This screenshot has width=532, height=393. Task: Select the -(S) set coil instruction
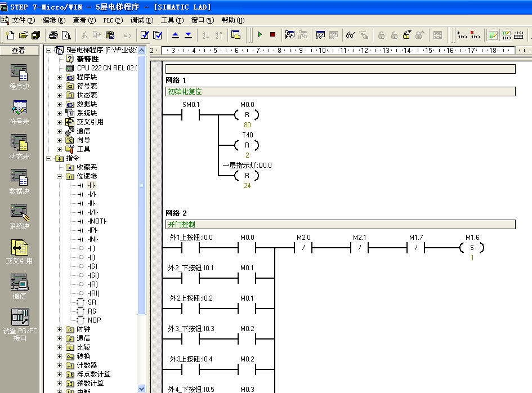tap(93, 266)
